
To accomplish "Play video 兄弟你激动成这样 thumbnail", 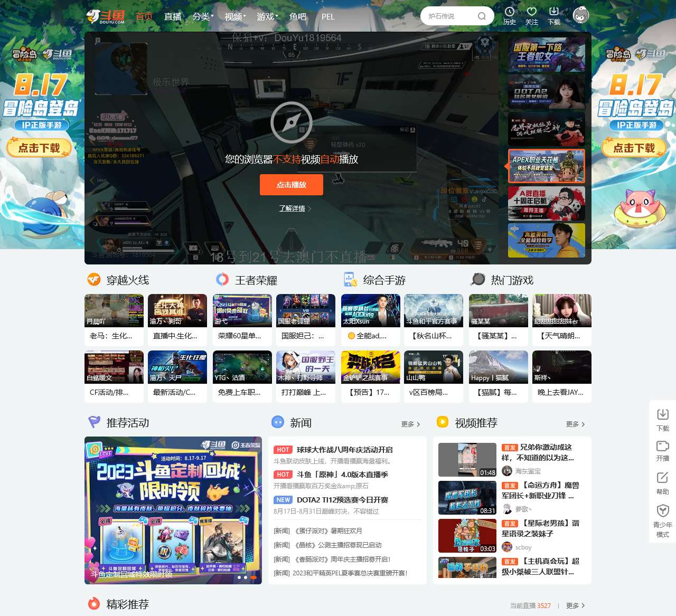I will (467, 460).
